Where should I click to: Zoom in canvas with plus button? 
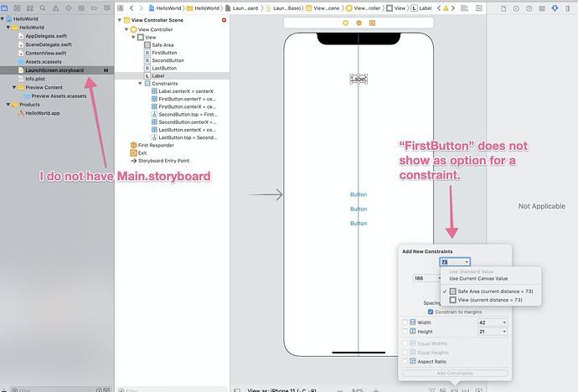[x=375, y=389]
